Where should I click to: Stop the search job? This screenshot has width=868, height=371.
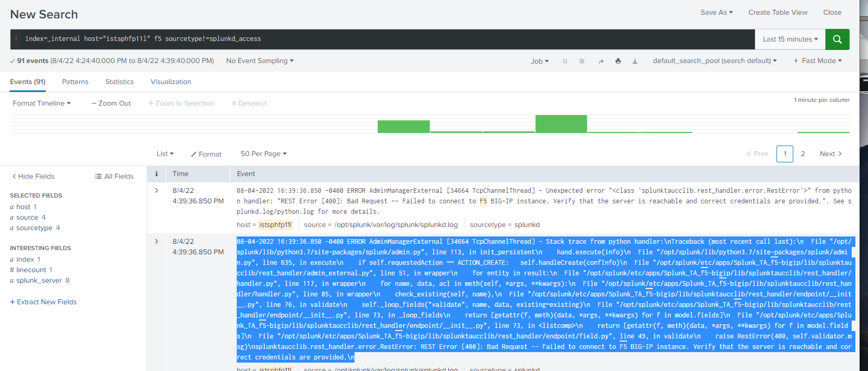pos(582,61)
